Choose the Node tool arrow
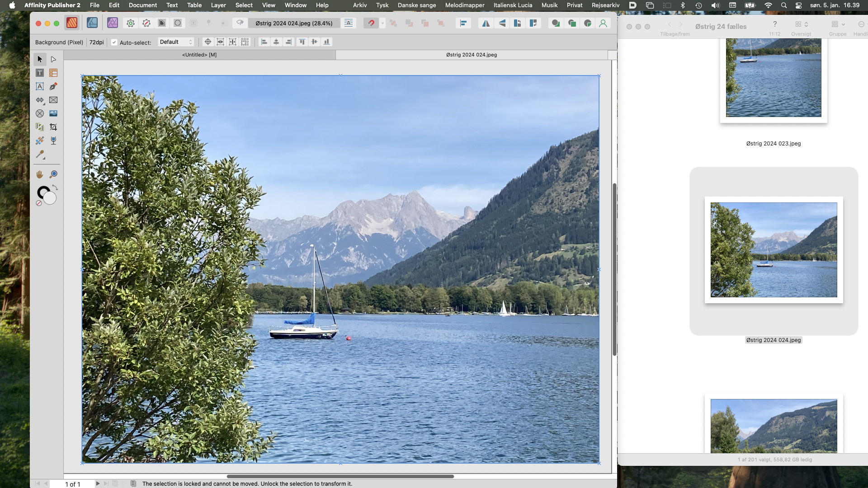The height and width of the screenshot is (488, 868). coord(53,59)
